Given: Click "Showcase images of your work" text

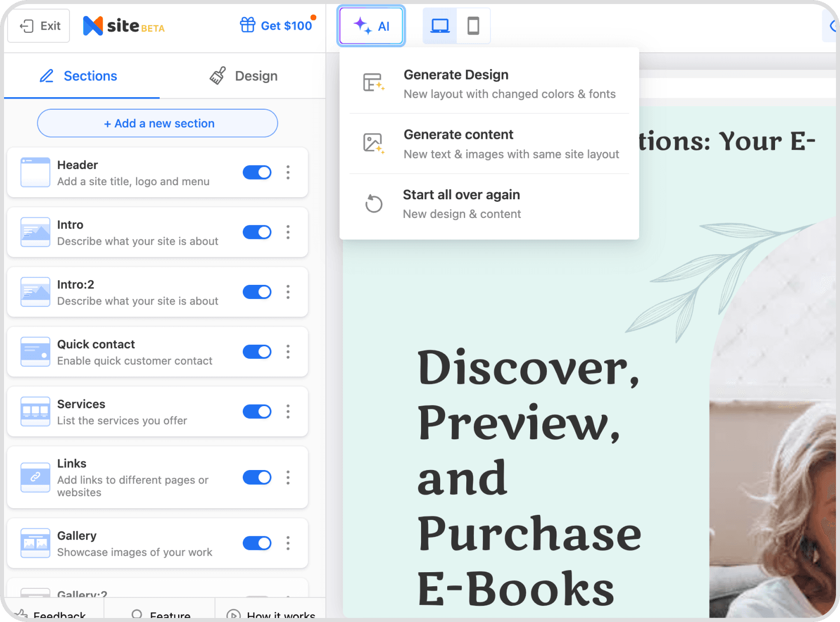Looking at the screenshot, I should click(x=134, y=553).
